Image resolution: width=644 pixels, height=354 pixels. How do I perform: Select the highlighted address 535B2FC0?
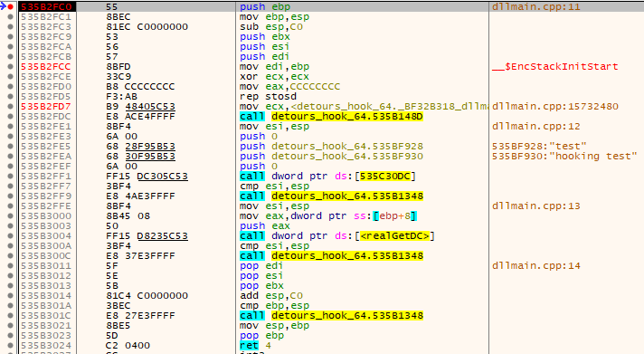pos(46,7)
